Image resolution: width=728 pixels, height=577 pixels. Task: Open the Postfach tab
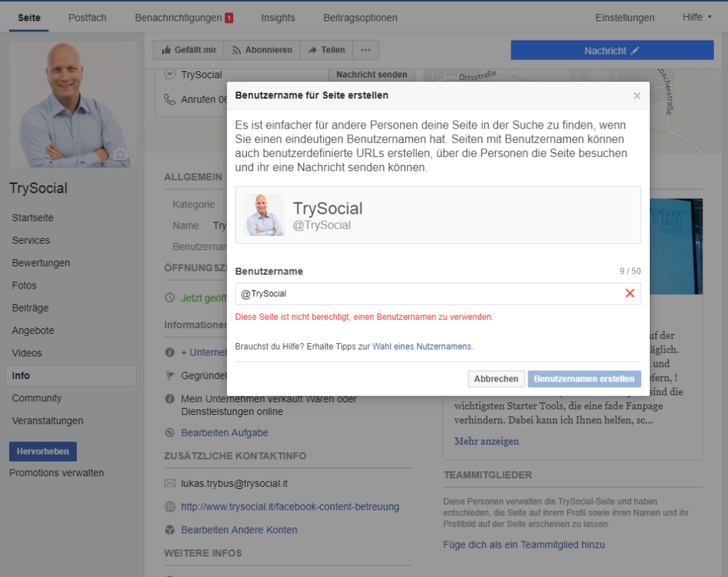click(x=87, y=18)
